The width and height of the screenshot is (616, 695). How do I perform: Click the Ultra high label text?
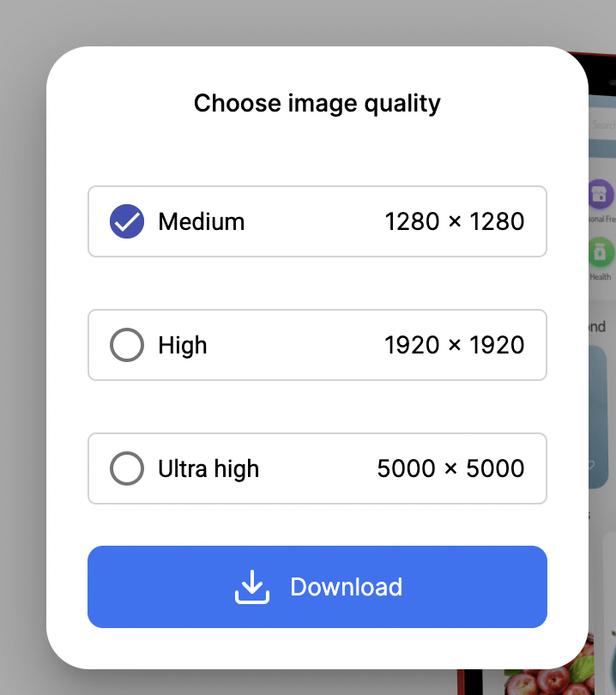208,468
